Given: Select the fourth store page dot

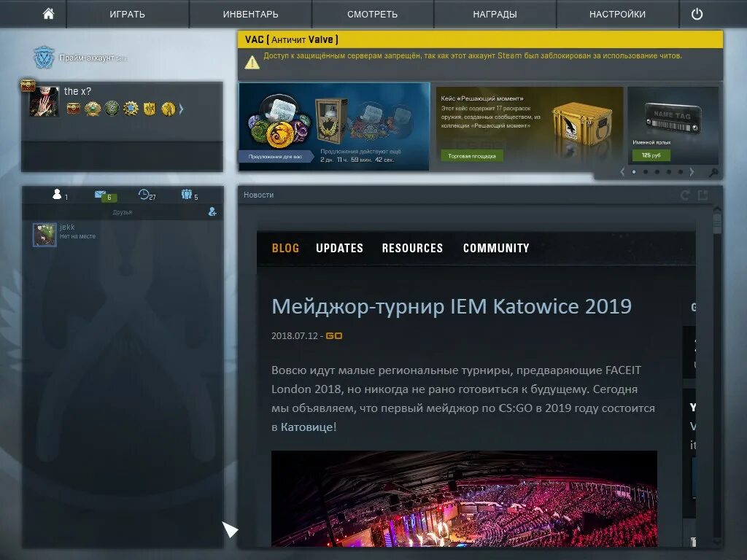Looking at the screenshot, I should pos(669,172).
